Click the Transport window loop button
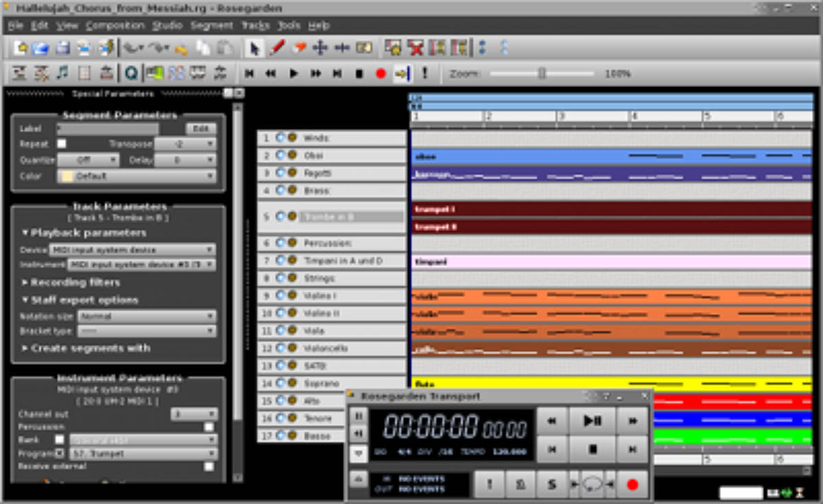The width and height of the screenshot is (823, 504). [x=591, y=485]
